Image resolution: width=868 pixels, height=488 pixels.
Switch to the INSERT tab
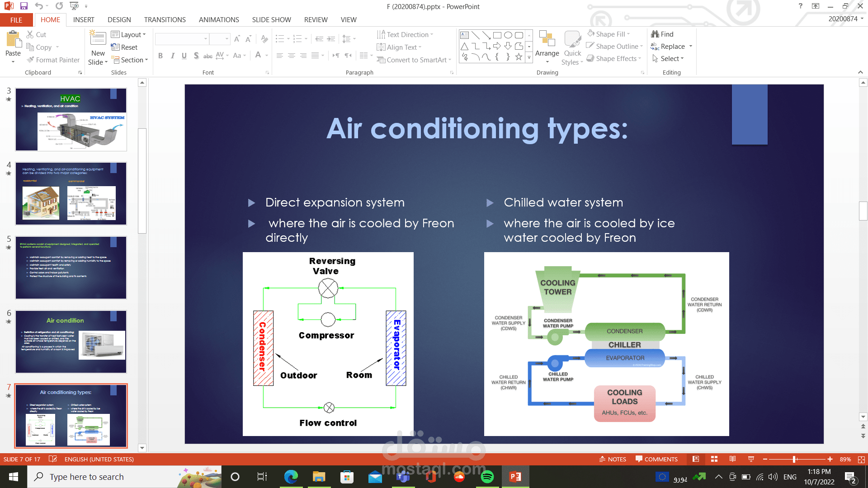point(84,20)
